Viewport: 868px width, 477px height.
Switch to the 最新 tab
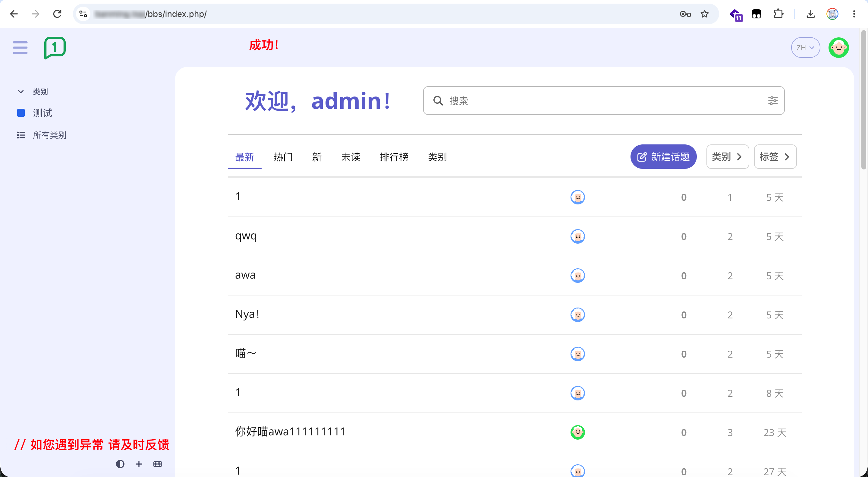[245, 157]
